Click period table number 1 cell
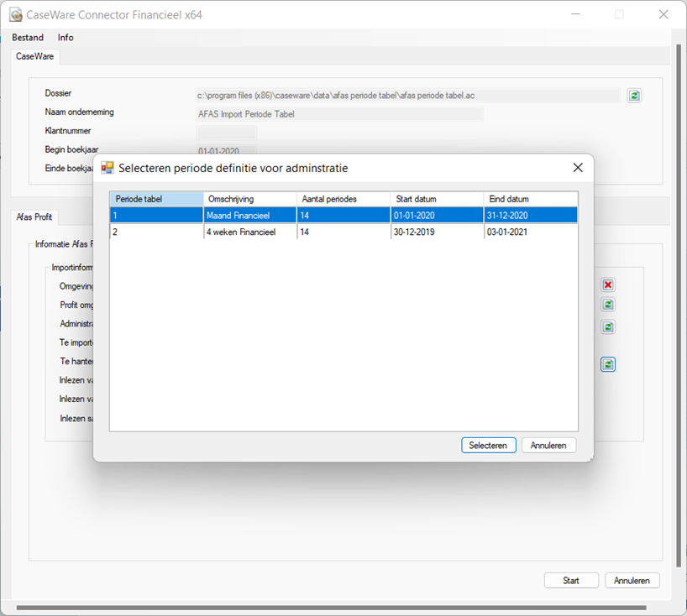 156,215
